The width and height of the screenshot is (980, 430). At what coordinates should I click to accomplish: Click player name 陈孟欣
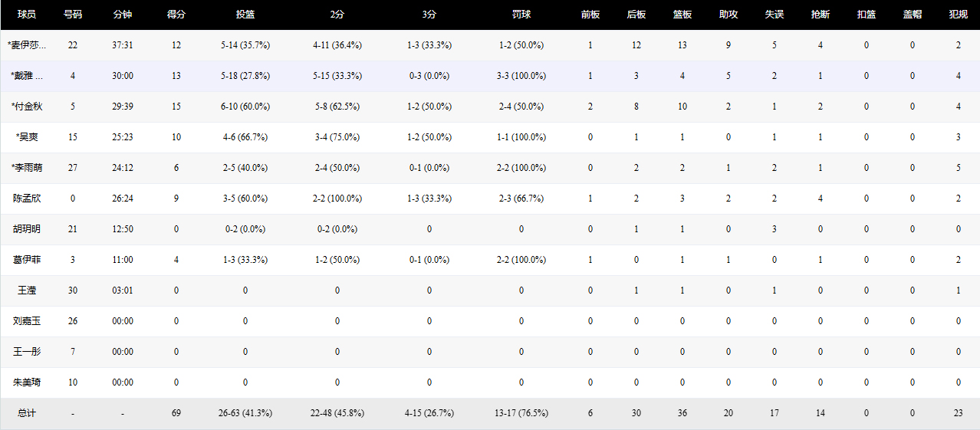[x=27, y=199]
